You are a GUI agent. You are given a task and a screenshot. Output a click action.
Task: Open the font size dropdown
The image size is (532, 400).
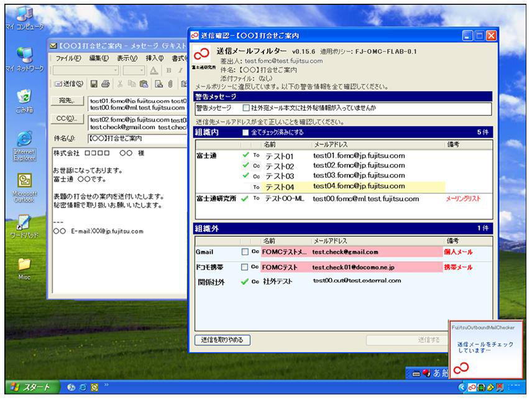[140, 71]
